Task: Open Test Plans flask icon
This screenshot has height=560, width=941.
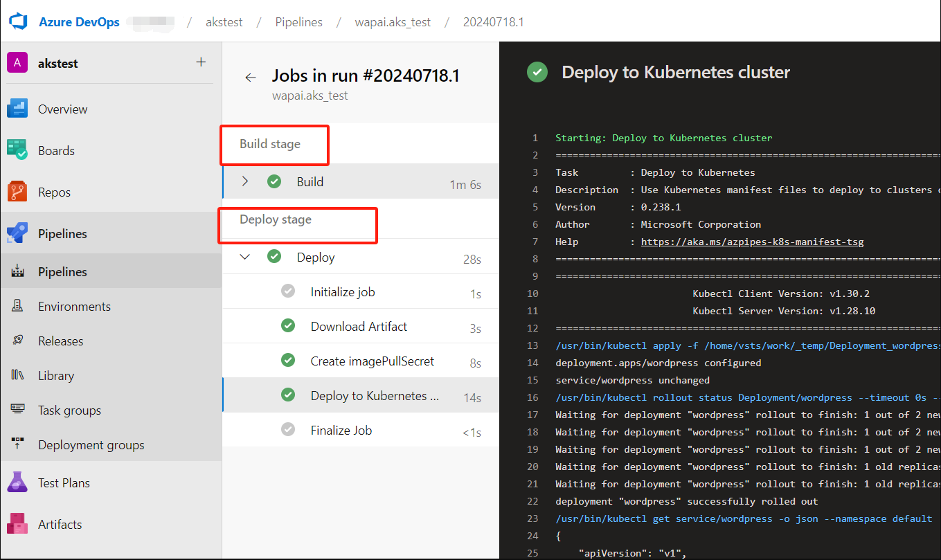Action: [x=17, y=482]
